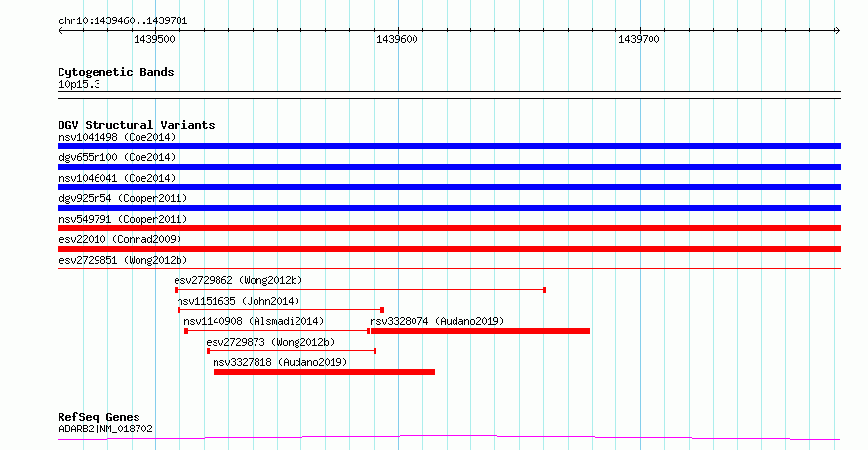868x450 pixels.
Task: Click the nsv1046041 (Coe2014) label
Action: coord(117,178)
